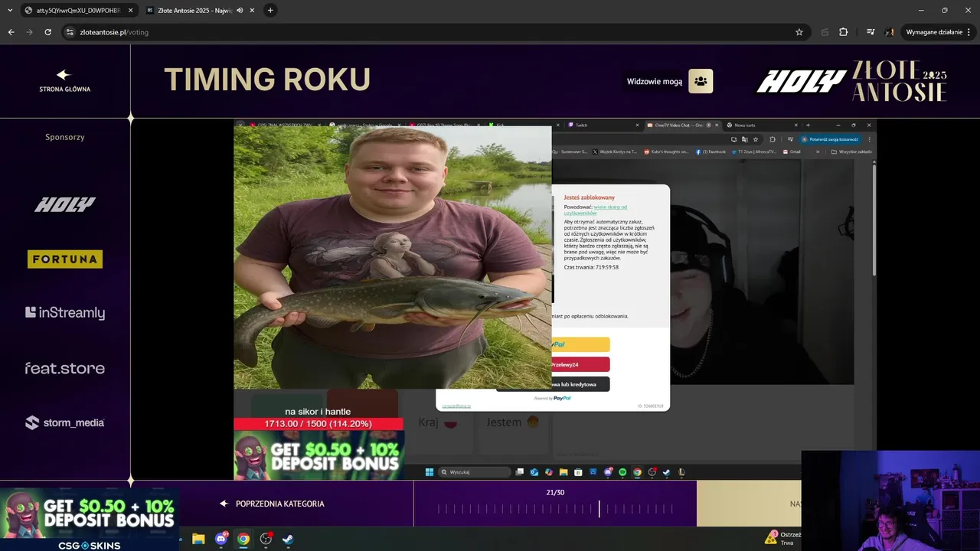Click Potwierdź swoją tożsamość in video browser

831,139
